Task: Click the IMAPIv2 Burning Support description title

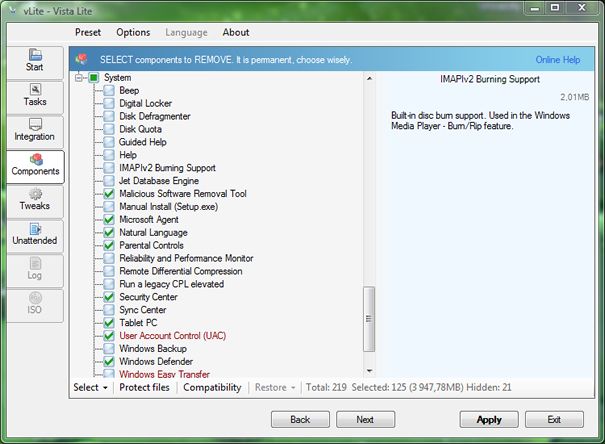Action: (x=490, y=79)
